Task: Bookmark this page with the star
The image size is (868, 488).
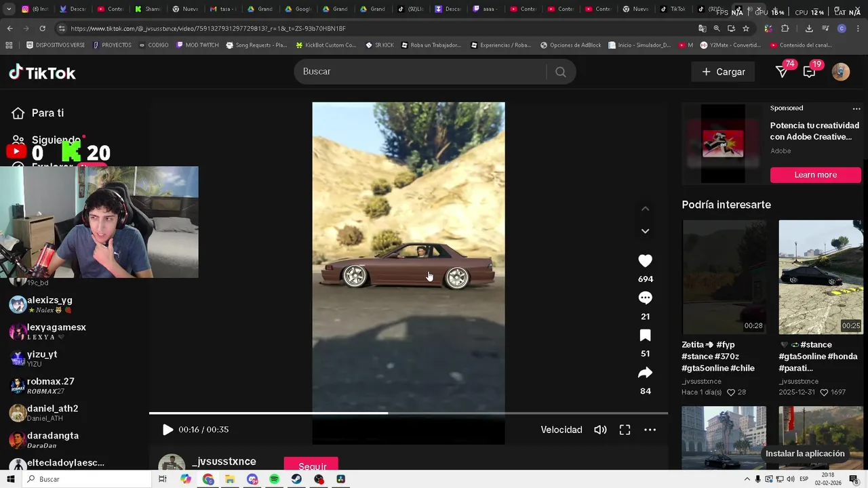Action: pos(746,28)
